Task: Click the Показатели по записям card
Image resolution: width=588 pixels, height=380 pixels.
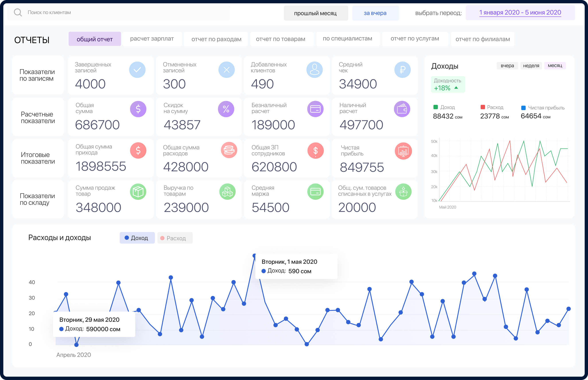Action: coord(38,75)
